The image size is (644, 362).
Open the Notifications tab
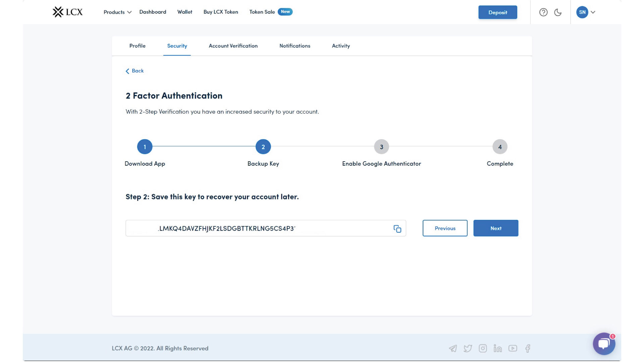[x=295, y=46]
